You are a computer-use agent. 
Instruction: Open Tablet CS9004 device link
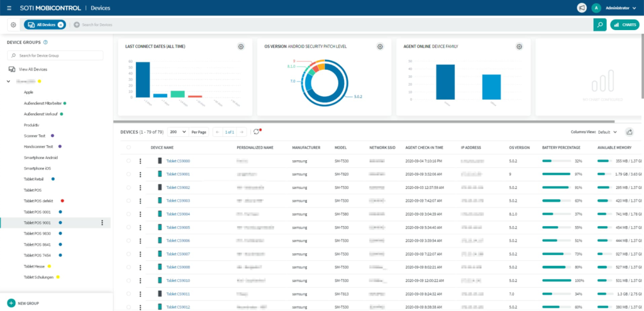click(178, 214)
